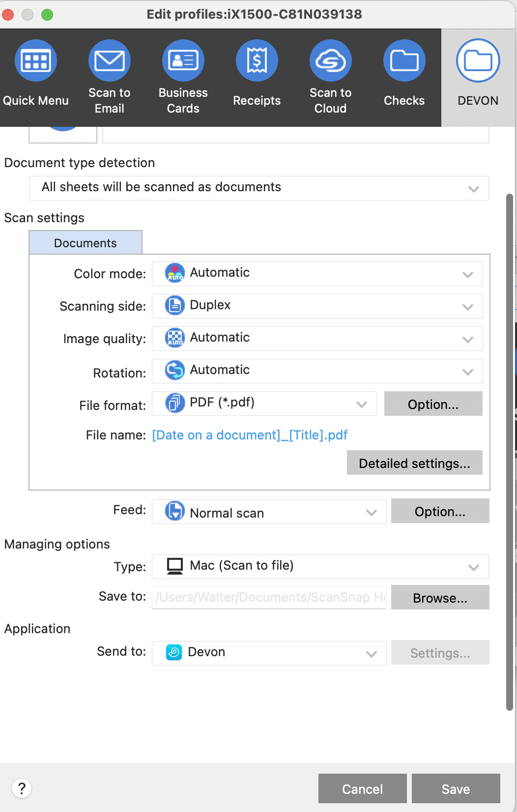Expand the Rotation dropdown
The image size is (517, 812).
pyautogui.click(x=317, y=371)
